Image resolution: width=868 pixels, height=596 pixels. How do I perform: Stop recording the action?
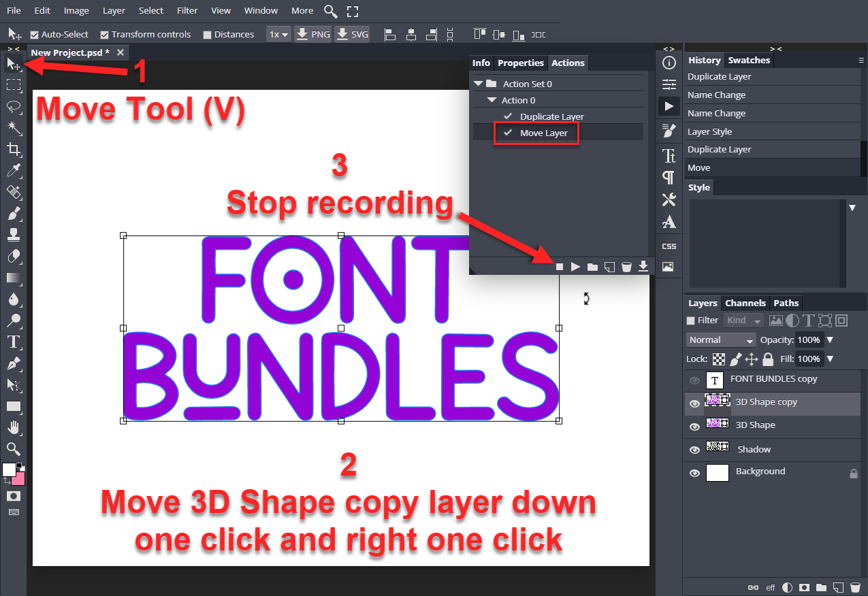coord(560,267)
